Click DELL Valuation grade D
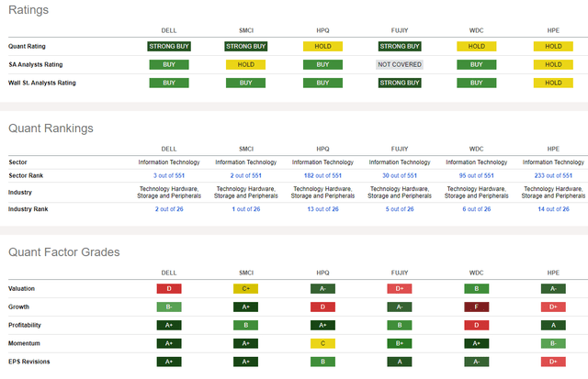The height and width of the screenshot is (379, 588). (x=169, y=289)
